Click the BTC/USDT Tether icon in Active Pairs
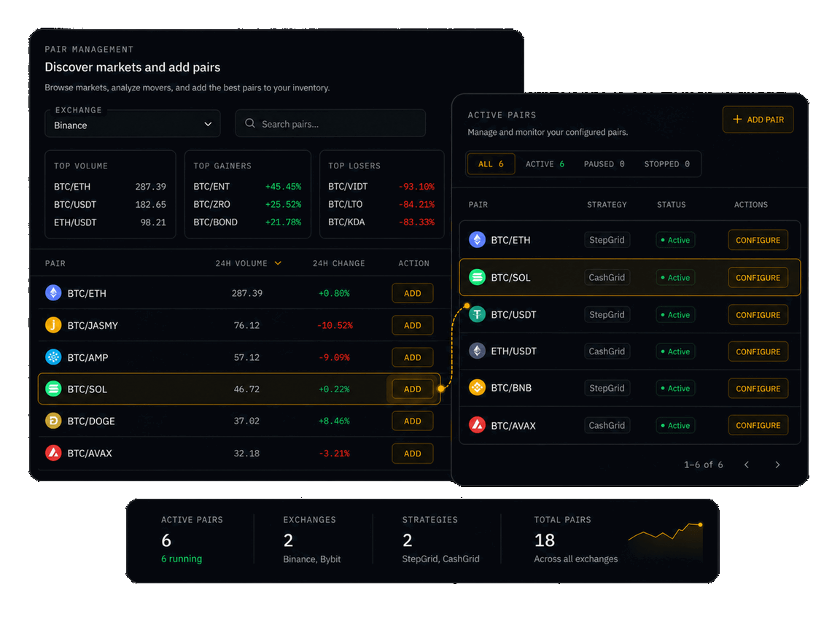 [477, 314]
